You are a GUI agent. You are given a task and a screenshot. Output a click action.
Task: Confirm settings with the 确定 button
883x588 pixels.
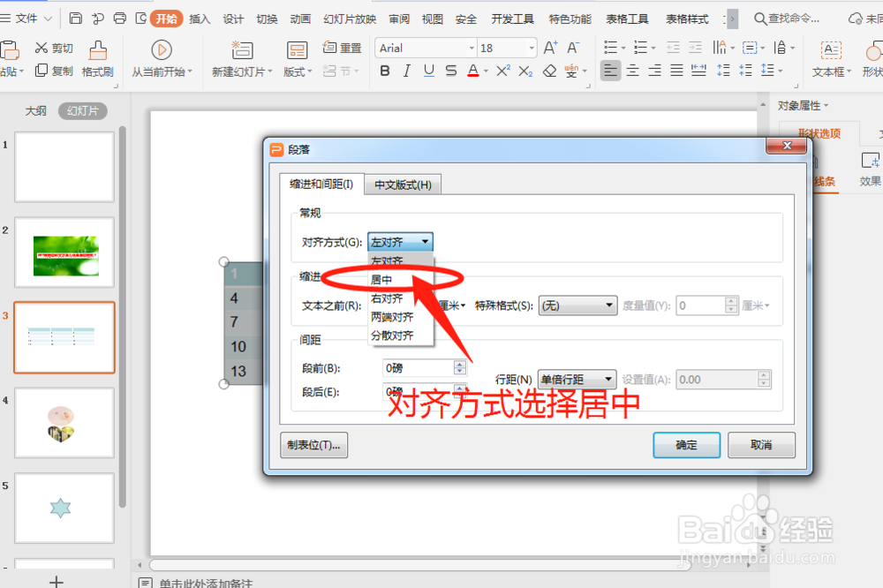click(x=686, y=445)
